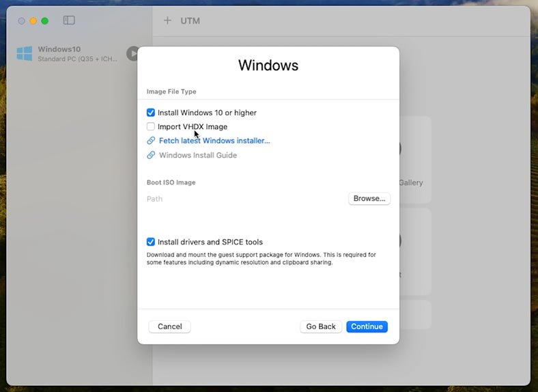Select Windows10 VM name in sidebar
Image resolution: width=538 pixels, height=392 pixels.
(59, 49)
